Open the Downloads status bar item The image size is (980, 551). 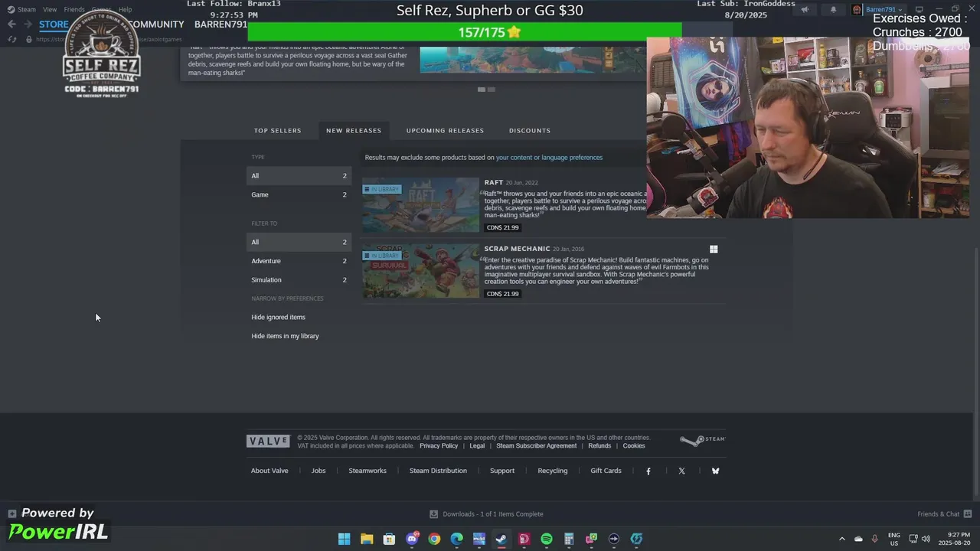coord(486,514)
